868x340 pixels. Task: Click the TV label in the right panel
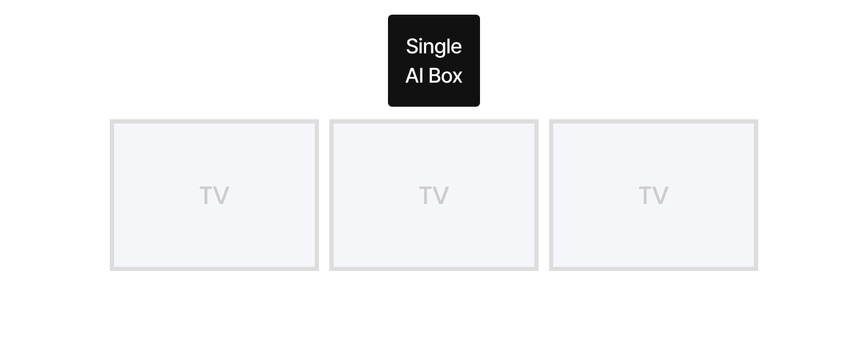654,196
